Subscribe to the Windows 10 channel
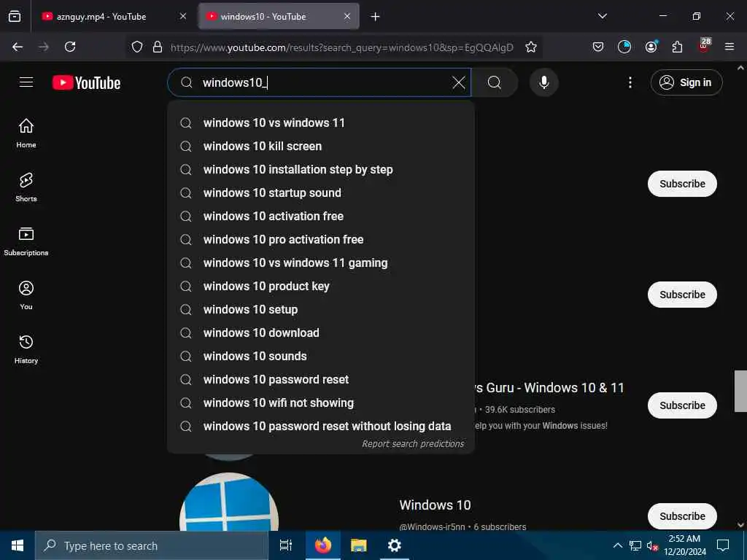Image resolution: width=747 pixels, height=560 pixels. tap(682, 516)
